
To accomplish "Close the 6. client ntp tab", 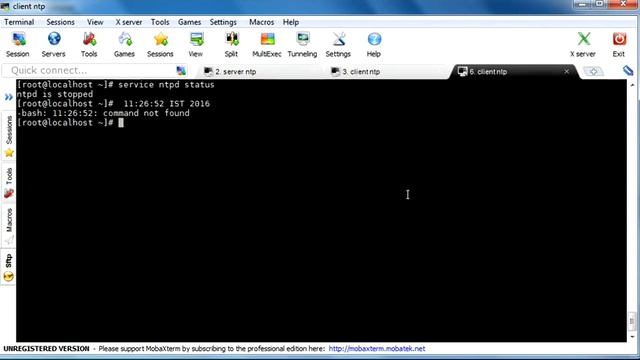I will [x=567, y=71].
